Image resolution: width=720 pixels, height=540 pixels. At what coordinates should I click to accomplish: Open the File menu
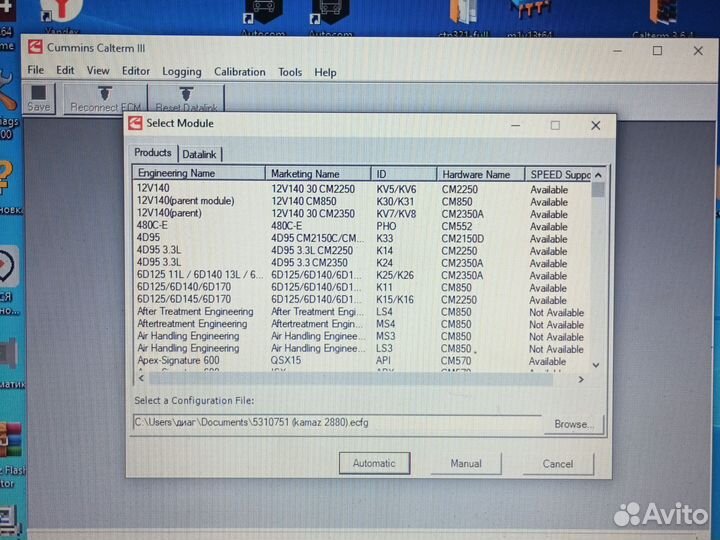pyautogui.click(x=35, y=70)
